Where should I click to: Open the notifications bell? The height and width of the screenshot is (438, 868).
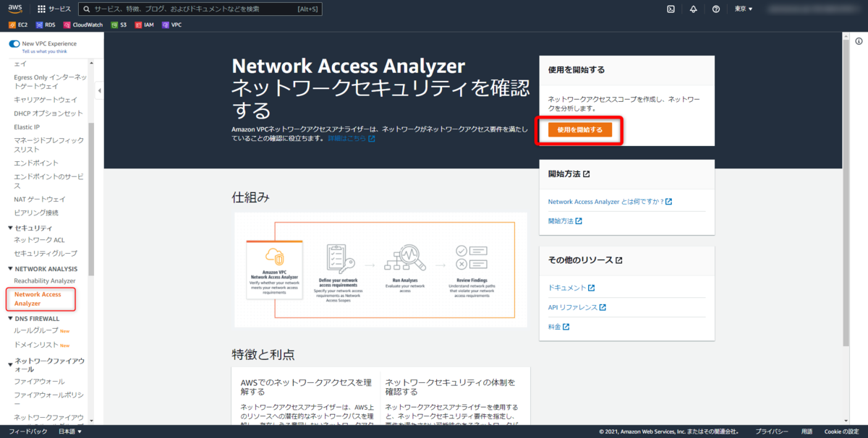click(694, 9)
